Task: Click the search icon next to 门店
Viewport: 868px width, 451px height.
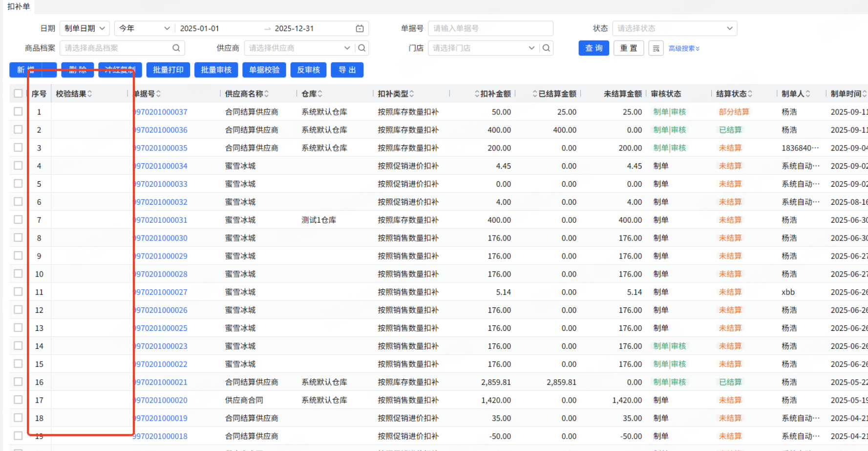Action: click(x=547, y=48)
